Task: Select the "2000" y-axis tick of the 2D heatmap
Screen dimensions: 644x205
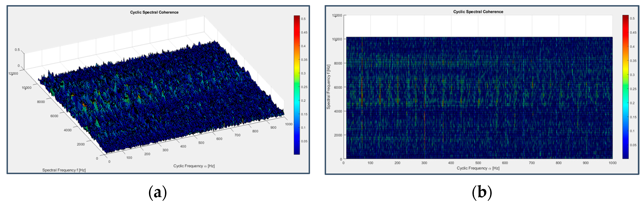Action: [x=338, y=135]
